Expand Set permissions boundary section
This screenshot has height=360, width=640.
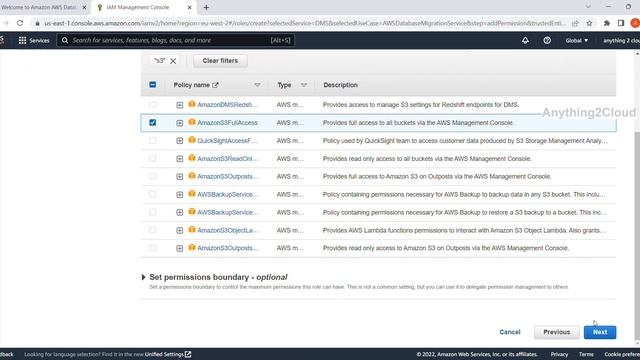coord(143,278)
